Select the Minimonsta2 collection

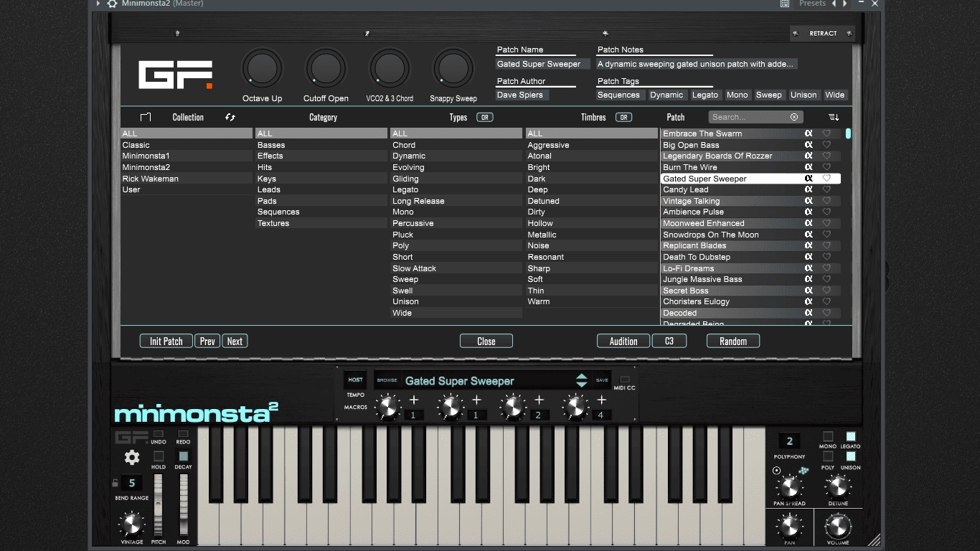click(x=187, y=167)
